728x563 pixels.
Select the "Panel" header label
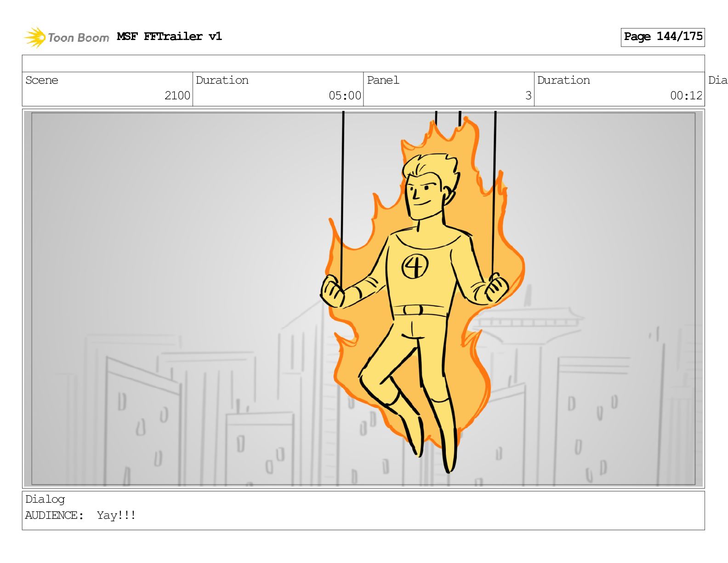click(383, 80)
